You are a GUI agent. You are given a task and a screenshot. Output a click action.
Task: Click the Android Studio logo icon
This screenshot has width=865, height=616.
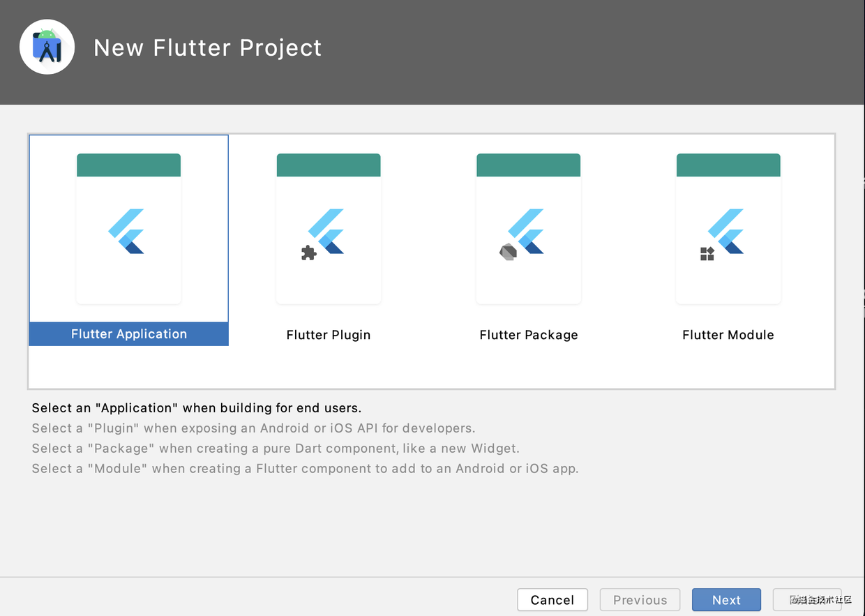[x=47, y=47]
